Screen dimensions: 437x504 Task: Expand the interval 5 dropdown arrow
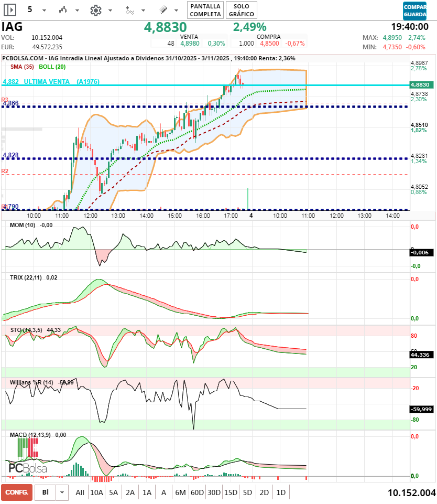point(44,10)
